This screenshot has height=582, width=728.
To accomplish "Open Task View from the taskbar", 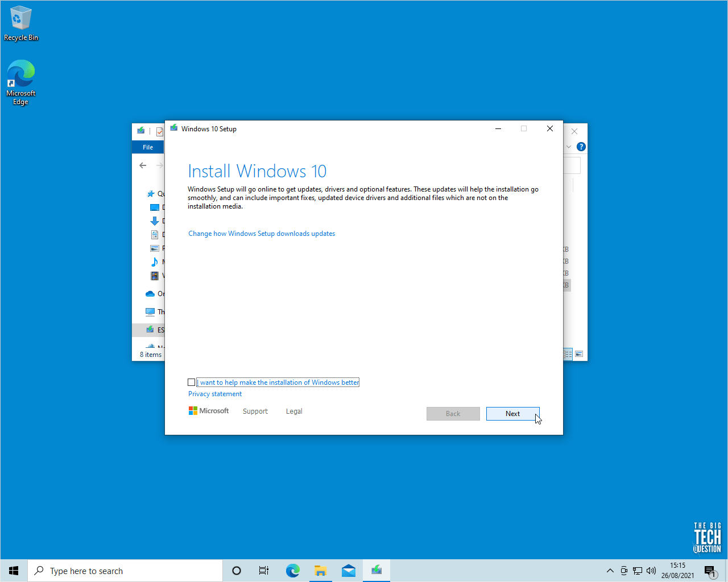I will point(264,571).
